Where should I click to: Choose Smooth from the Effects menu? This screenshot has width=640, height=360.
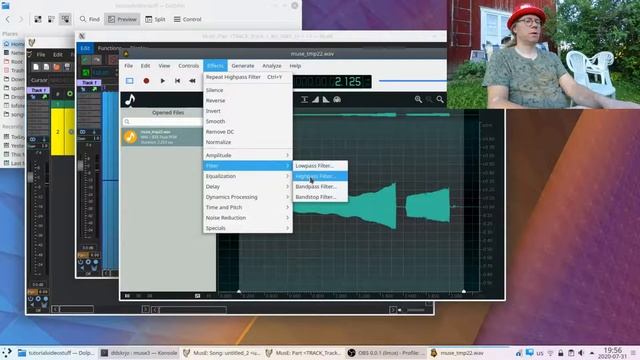[x=248, y=121]
